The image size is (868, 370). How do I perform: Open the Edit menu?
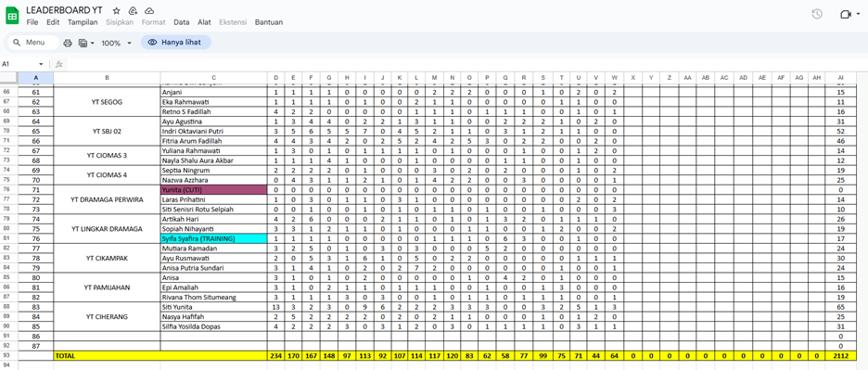53,22
